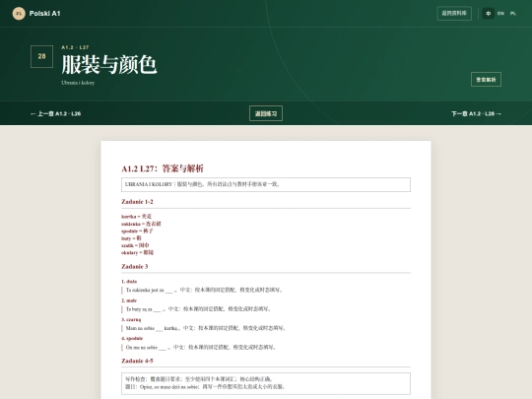Image resolution: width=532 pixels, height=399 pixels.
Task: Click the lesson number 28 badge
Action: 41,56
